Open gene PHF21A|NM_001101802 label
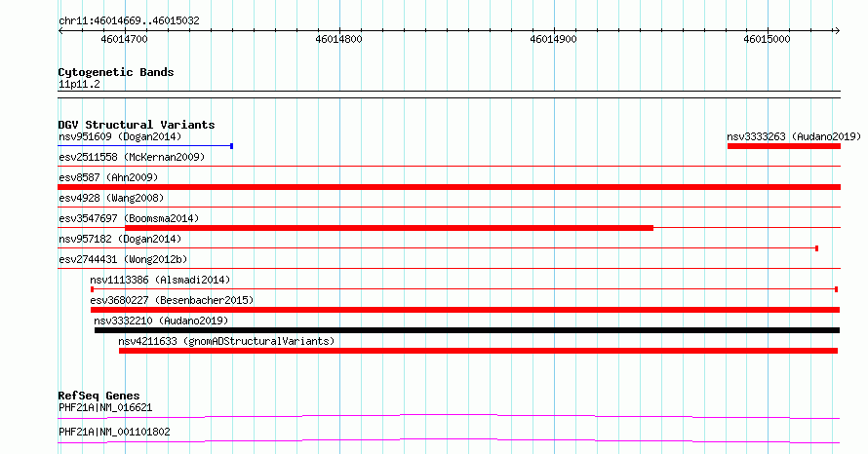Image resolution: width=868 pixels, height=454 pixels. pyautogui.click(x=114, y=432)
